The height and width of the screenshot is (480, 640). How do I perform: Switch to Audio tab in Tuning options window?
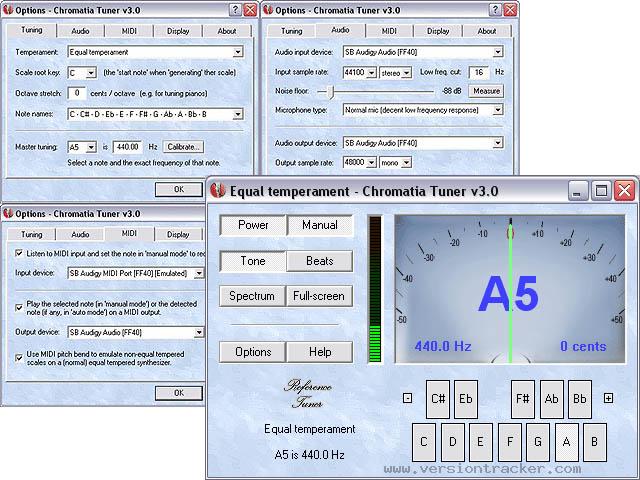click(80, 31)
